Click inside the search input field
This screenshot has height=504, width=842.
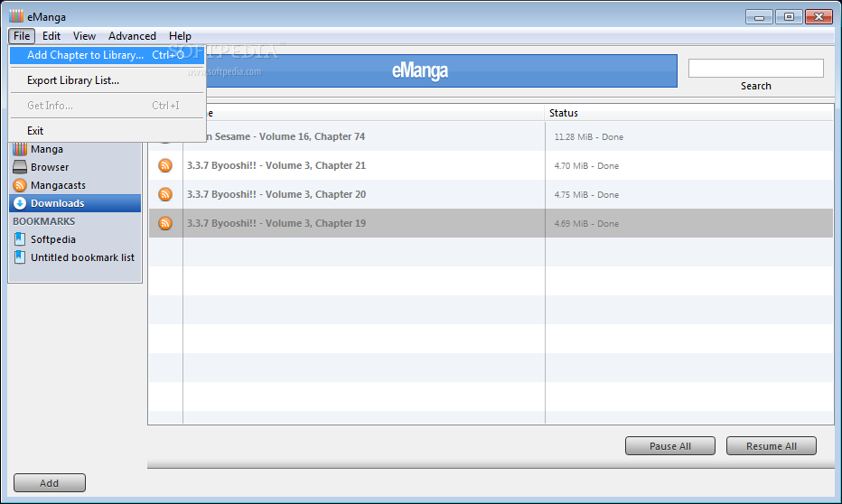pos(755,68)
